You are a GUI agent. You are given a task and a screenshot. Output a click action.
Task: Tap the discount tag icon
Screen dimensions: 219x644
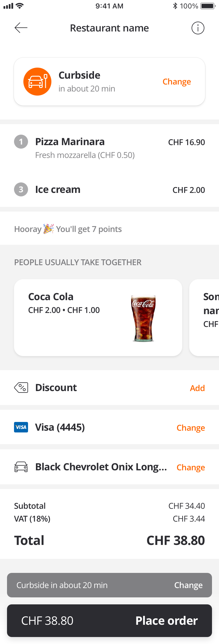(21, 388)
